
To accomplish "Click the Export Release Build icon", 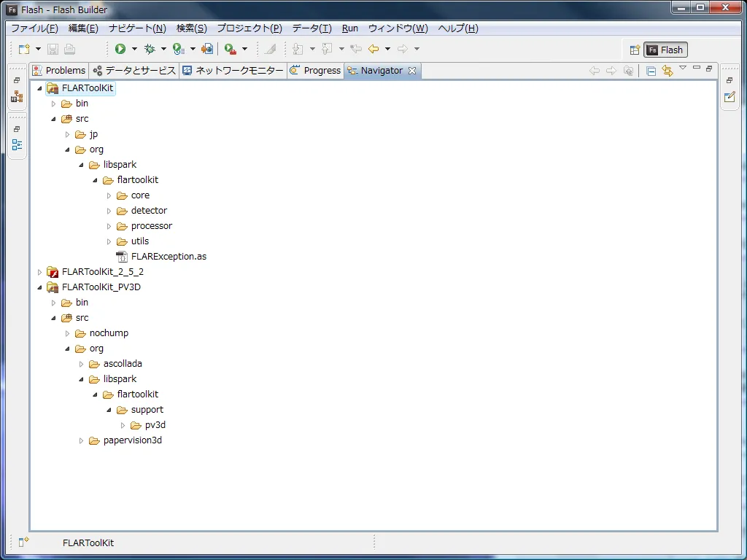I will [207, 49].
